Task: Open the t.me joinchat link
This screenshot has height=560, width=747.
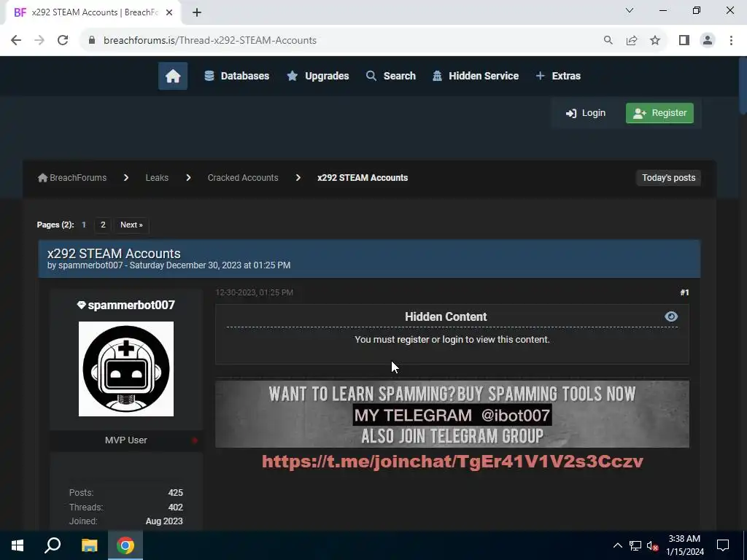Action: [452, 462]
